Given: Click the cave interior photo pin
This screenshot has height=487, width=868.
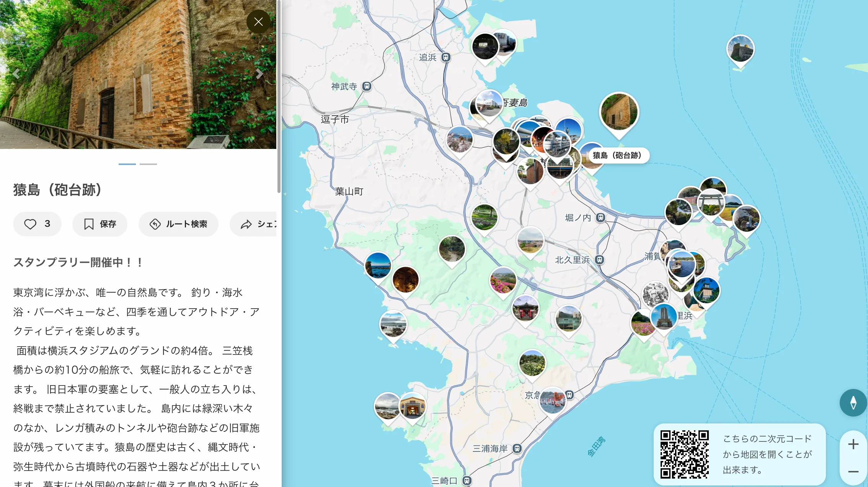Looking at the screenshot, I should 406,279.
